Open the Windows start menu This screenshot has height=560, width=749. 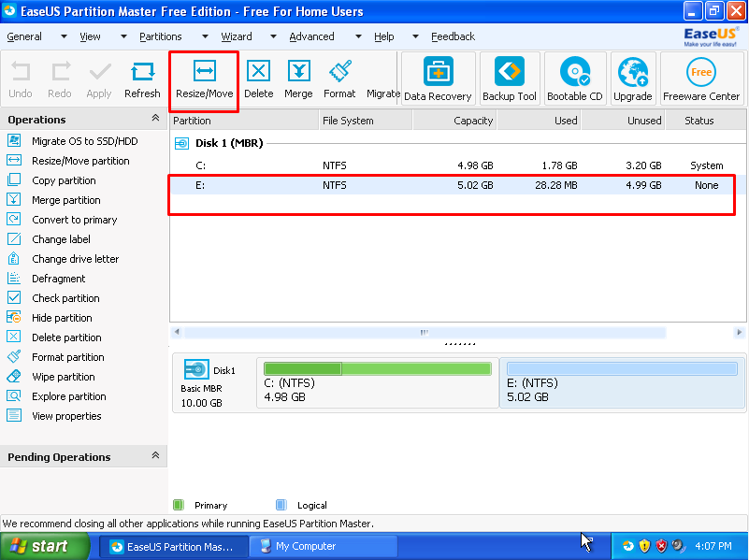coord(44,546)
